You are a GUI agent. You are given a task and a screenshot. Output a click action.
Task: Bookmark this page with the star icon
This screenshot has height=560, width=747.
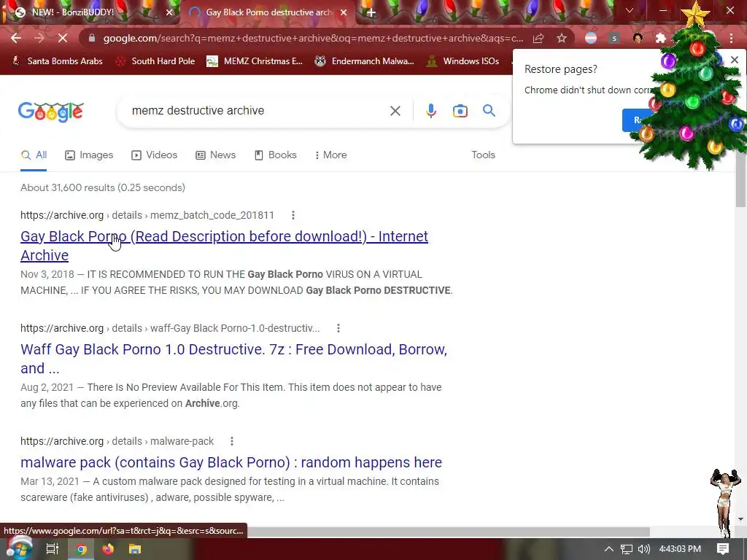[562, 38]
